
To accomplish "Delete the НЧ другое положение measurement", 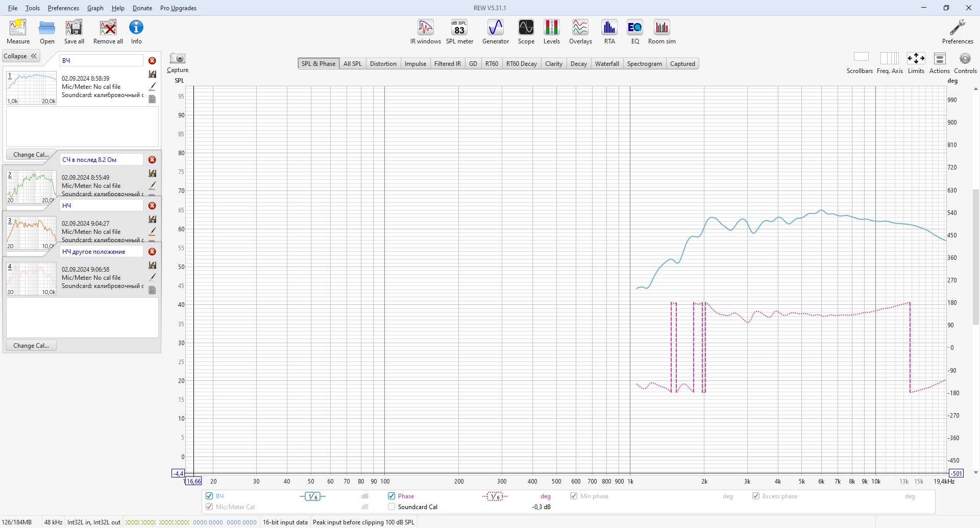I will 152,252.
